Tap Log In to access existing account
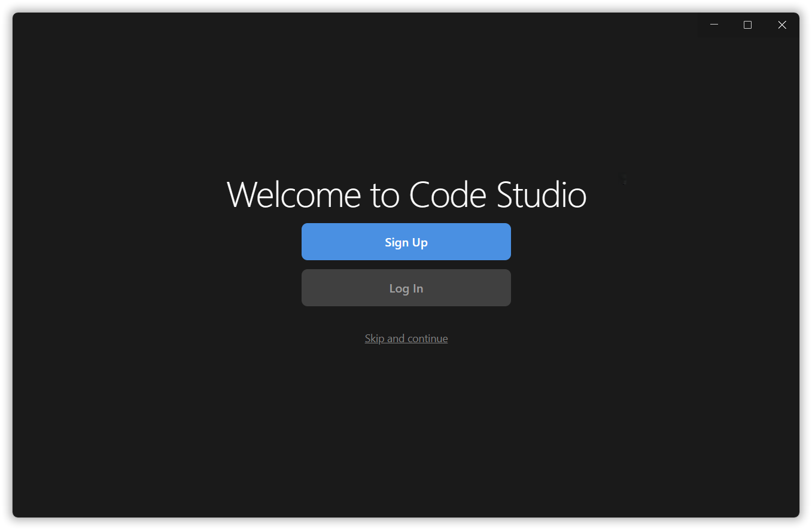The height and width of the screenshot is (530, 812). (406, 288)
